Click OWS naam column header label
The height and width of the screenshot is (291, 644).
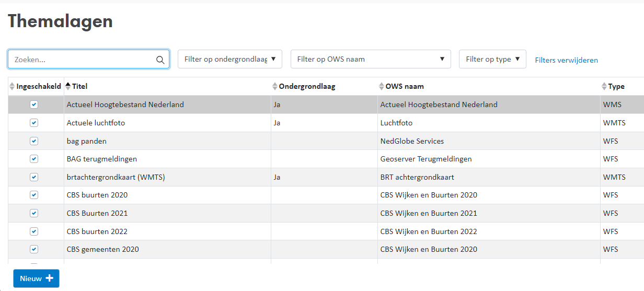[x=405, y=86]
